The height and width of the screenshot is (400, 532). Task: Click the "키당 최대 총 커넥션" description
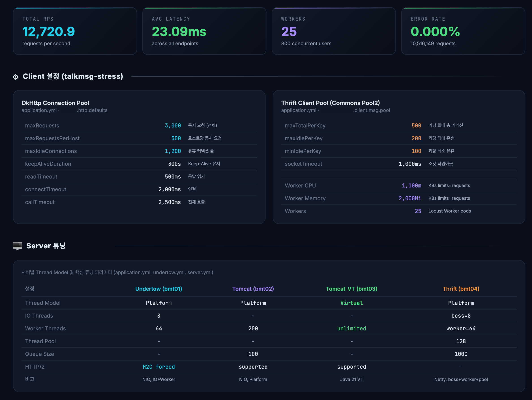pos(446,125)
